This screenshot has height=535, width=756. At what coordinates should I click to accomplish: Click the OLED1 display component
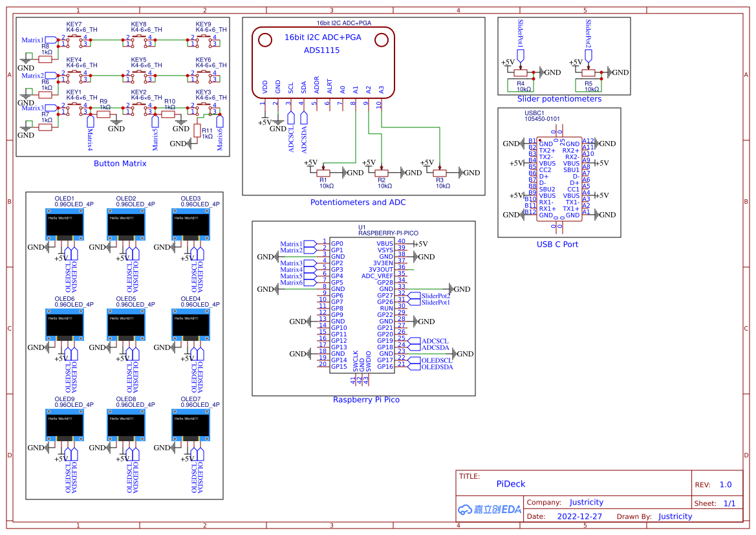point(64,224)
